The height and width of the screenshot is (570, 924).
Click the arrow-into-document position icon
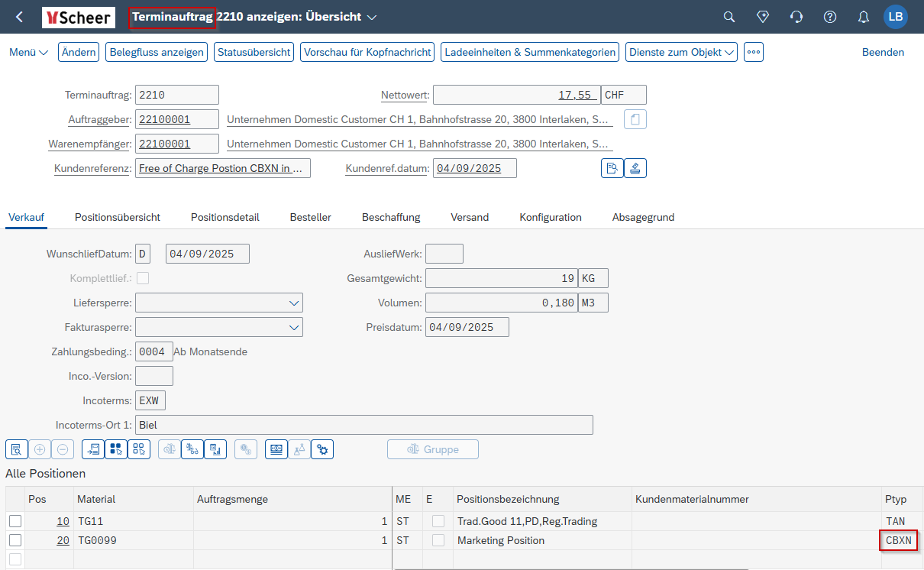point(93,449)
